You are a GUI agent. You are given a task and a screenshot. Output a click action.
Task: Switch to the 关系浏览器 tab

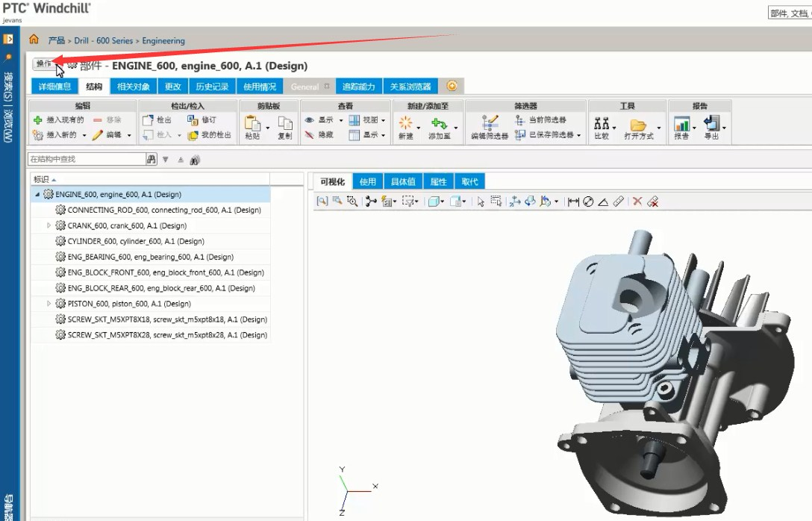pos(410,87)
